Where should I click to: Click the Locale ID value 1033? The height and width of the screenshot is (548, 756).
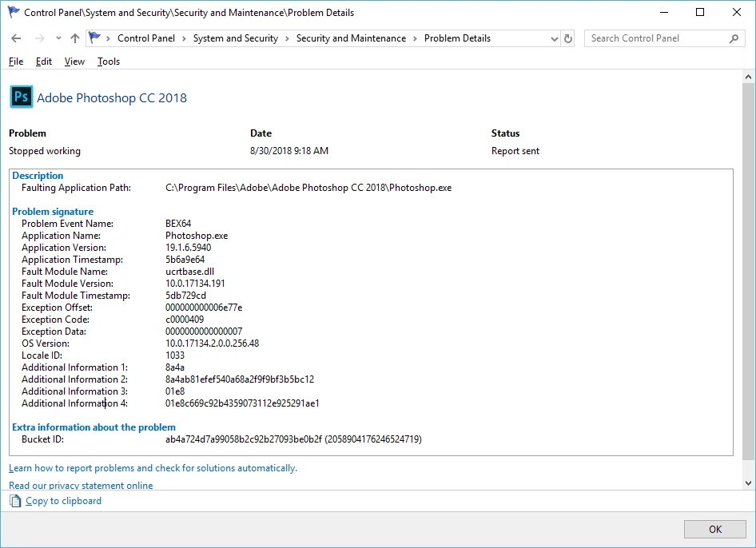coord(174,355)
